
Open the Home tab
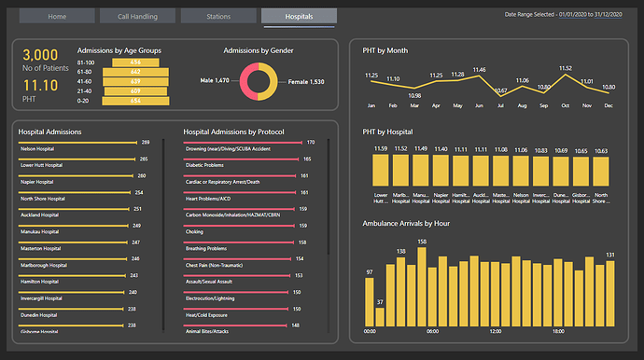(x=57, y=17)
